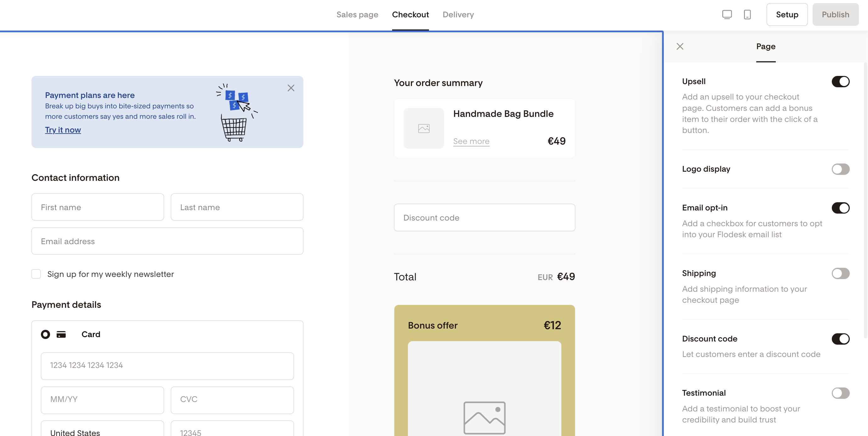Disable the Upsell toggle
The width and height of the screenshot is (868, 436).
pyautogui.click(x=840, y=82)
